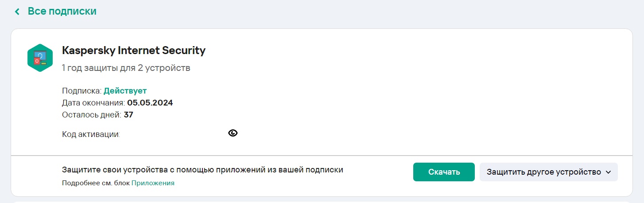Screen dimensions: 644x203
Task: Click the Дата окончания label
Action: pyautogui.click(x=93, y=103)
